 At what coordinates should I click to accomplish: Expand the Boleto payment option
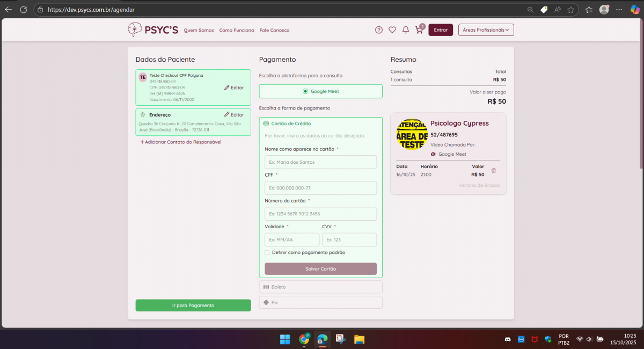pyautogui.click(x=320, y=287)
